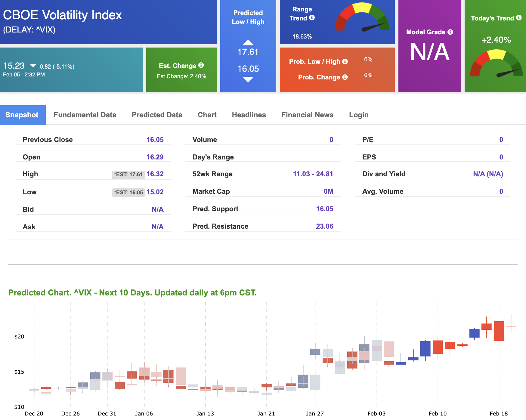Click the Feb 18 chart date label
Viewport: 526px width, 420px height.
[x=499, y=413]
